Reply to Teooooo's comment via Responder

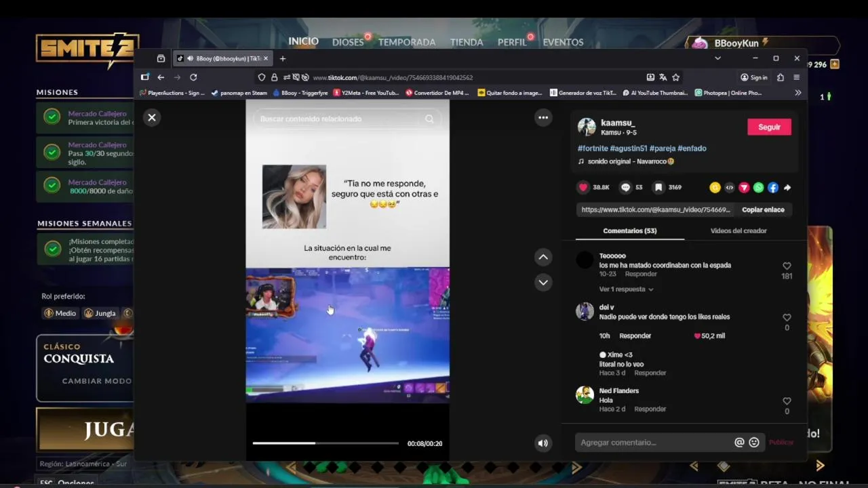(x=641, y=274)
